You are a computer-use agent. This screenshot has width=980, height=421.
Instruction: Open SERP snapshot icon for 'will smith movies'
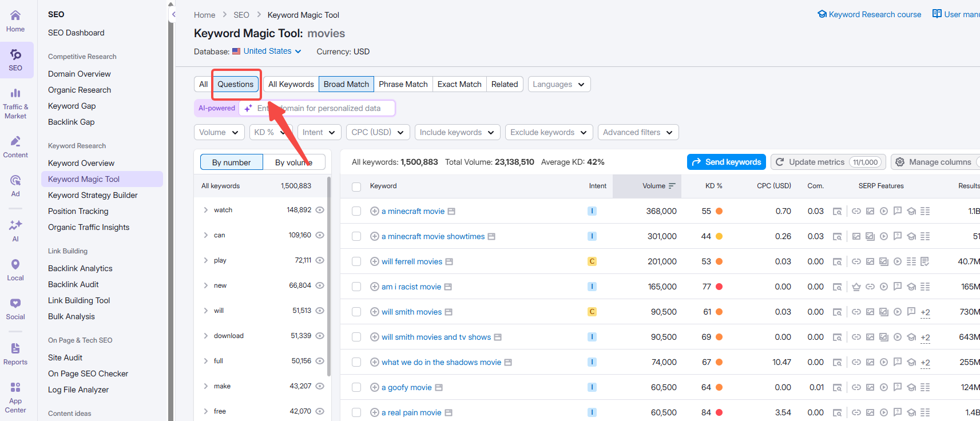pos(837,312)
